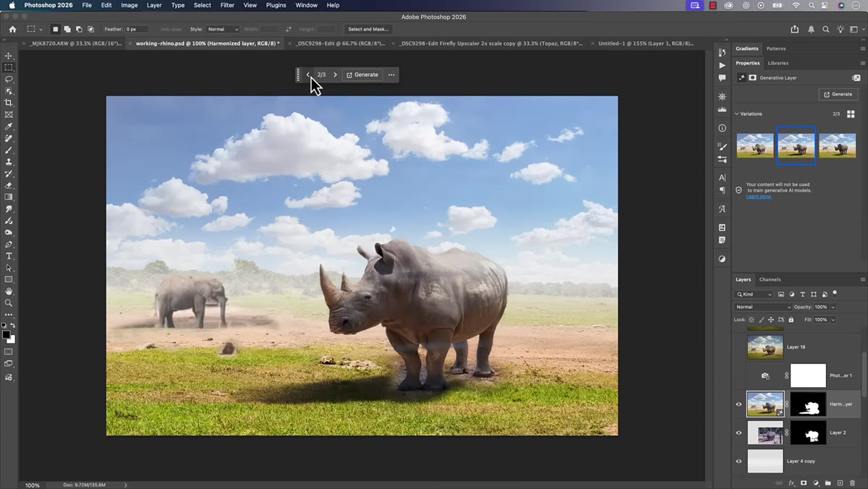Select the Lasso tool

coord(9,79)
